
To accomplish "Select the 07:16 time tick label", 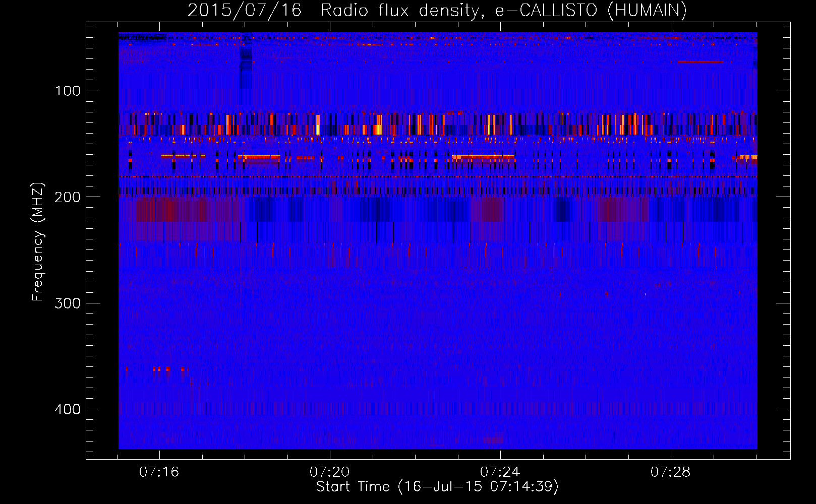I will [x=159, y=472].
